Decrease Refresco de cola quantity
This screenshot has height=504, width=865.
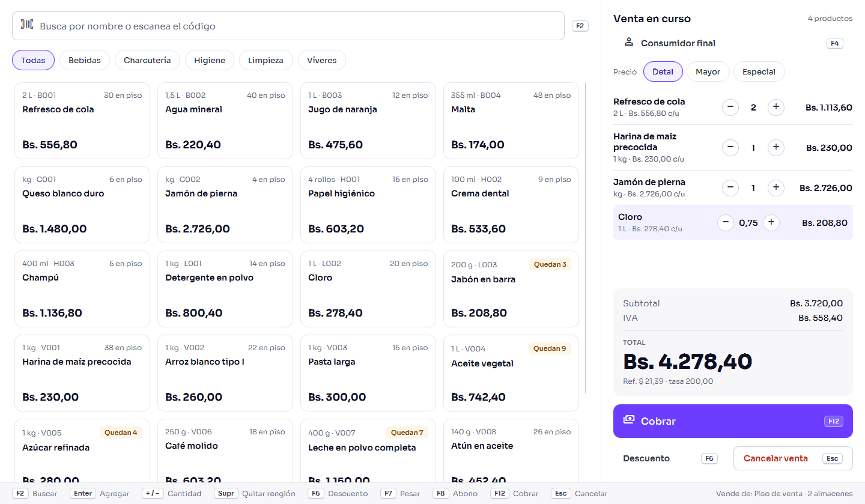(730, 108)
